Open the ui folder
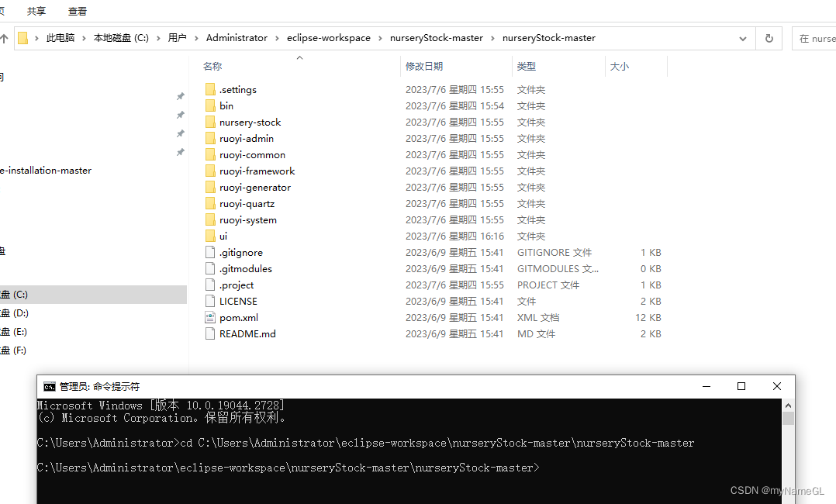 pos(223,236)
